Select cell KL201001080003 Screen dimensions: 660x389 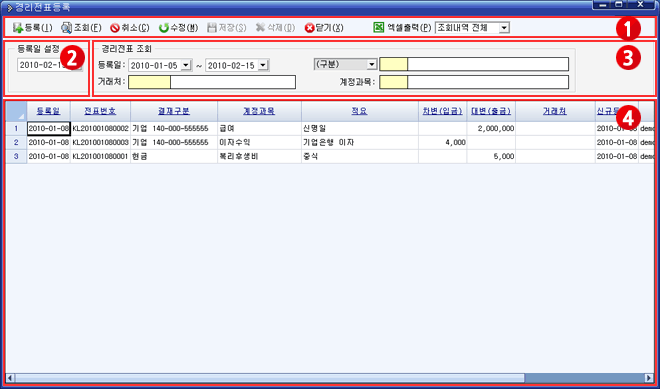(100, 142)
